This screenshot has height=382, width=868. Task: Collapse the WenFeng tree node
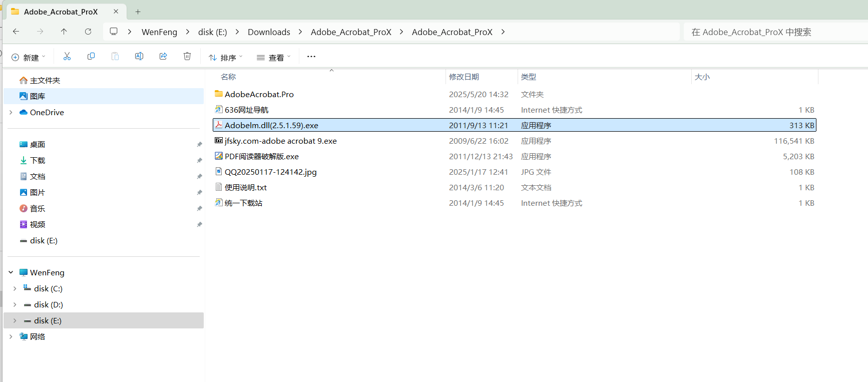point(11,272)
